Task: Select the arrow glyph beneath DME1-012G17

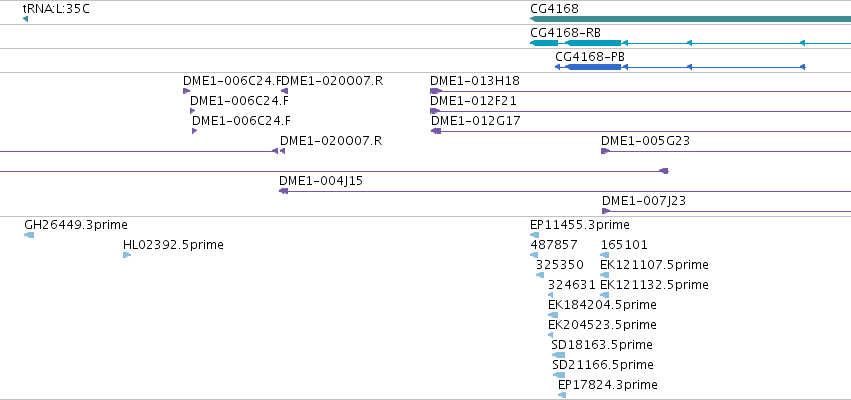Action: pos(435,131)
